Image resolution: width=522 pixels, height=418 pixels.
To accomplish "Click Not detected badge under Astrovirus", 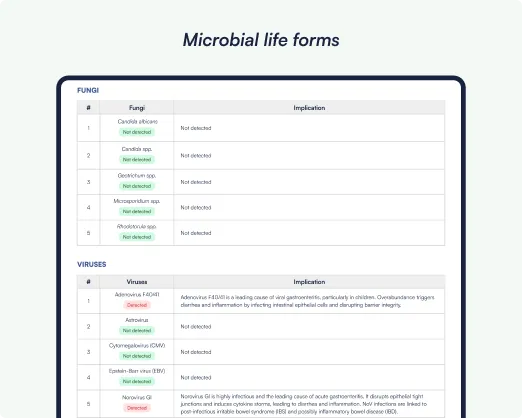I will pos(137,330).
